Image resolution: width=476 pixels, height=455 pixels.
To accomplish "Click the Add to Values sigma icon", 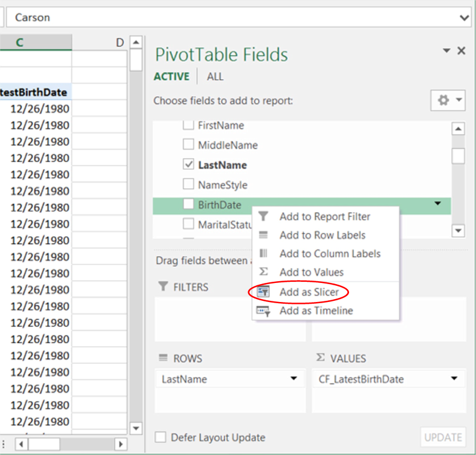I will (263, 272).
